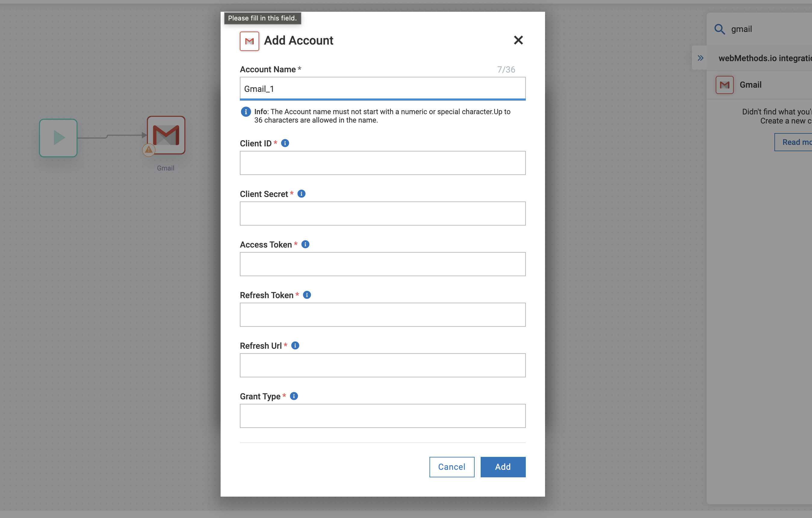Image resolution: width=812 pixels, height=518 pixels.
Task: Click into the Refresh Token field
Action: click(383, 315)
